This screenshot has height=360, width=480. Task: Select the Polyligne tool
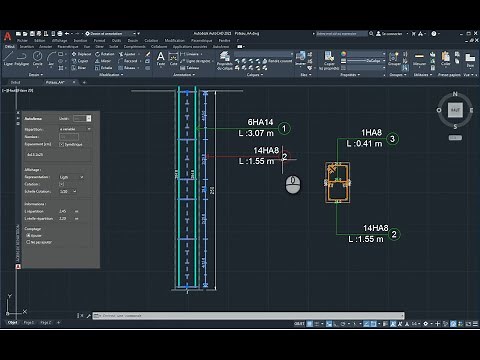pyautogui.click(x=22, y=59)
